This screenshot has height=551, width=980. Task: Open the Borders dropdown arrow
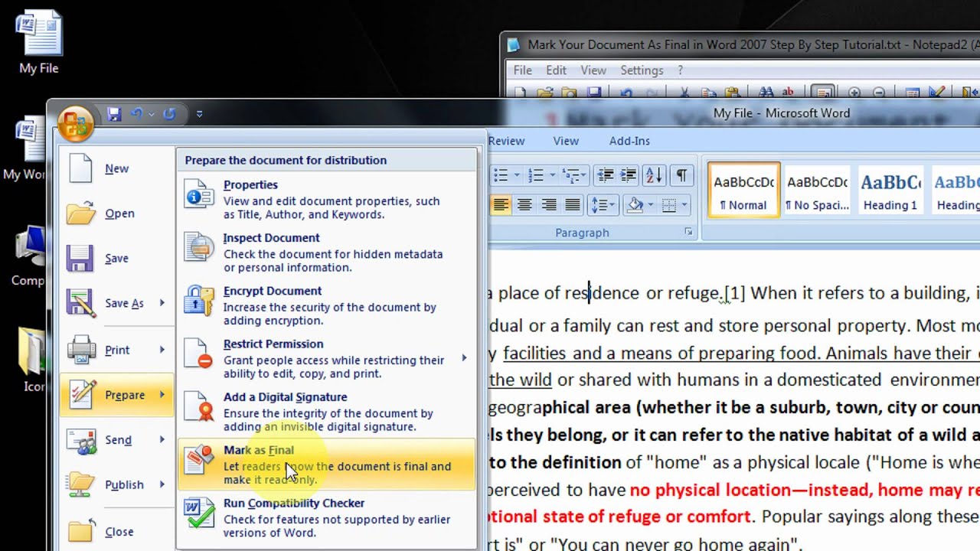[684, 204]
